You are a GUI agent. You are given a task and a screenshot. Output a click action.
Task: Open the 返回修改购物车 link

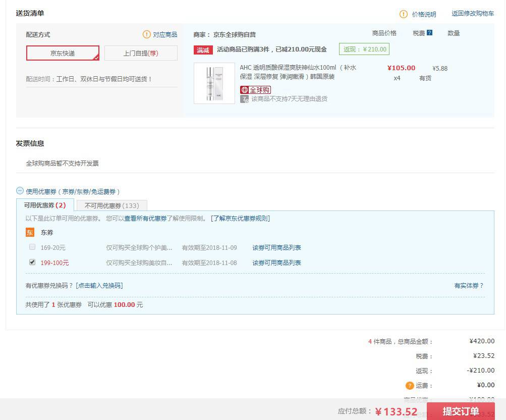[472, 14]
